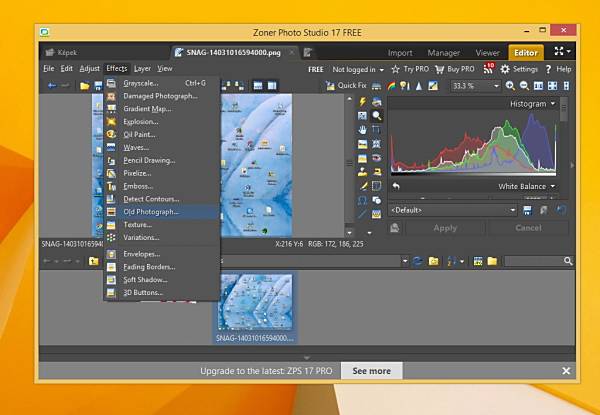Screen dimensions: 600x415
Task: Click the light bulb exposure icon
Action: click(x=405, y=86)
